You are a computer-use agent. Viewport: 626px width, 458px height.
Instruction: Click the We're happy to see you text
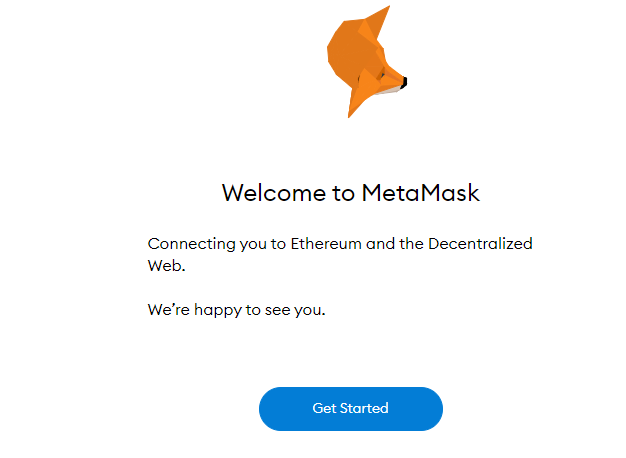coord(236,310)
